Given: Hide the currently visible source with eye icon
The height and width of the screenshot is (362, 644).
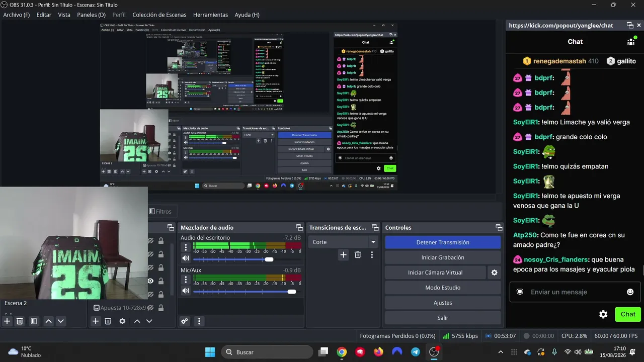Looking at the screenshot, I should click(150, 281).
